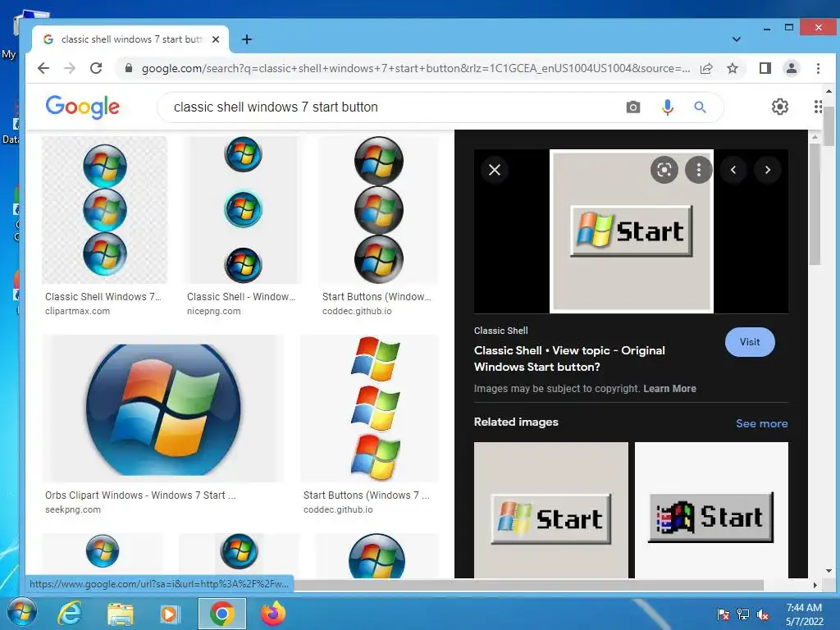Open Learn More copyright link
The height and width of the screenshot is (630, 840).
[669, 388]
